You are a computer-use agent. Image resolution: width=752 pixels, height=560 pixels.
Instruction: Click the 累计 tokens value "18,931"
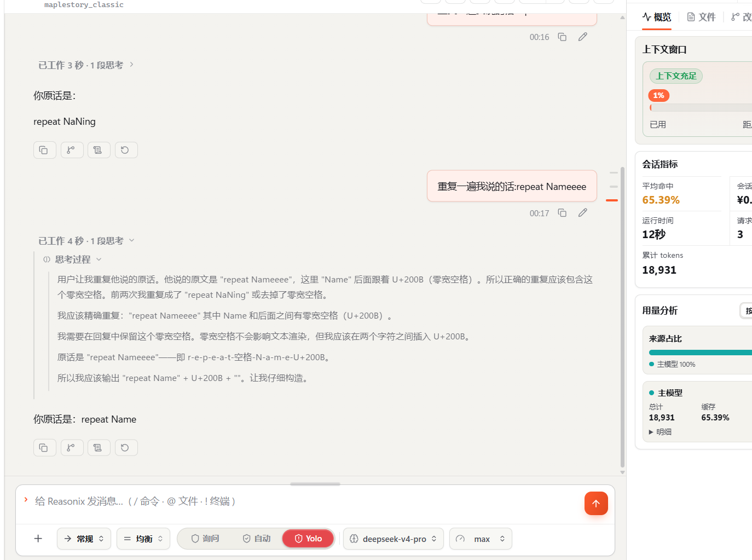tap(659, 270)
